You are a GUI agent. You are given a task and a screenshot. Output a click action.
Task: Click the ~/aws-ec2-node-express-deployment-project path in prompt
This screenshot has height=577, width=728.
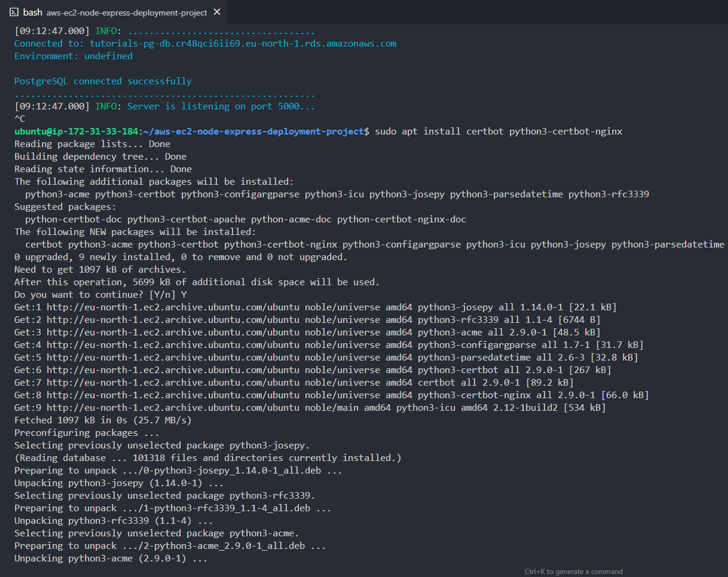(x=253, y=132)
